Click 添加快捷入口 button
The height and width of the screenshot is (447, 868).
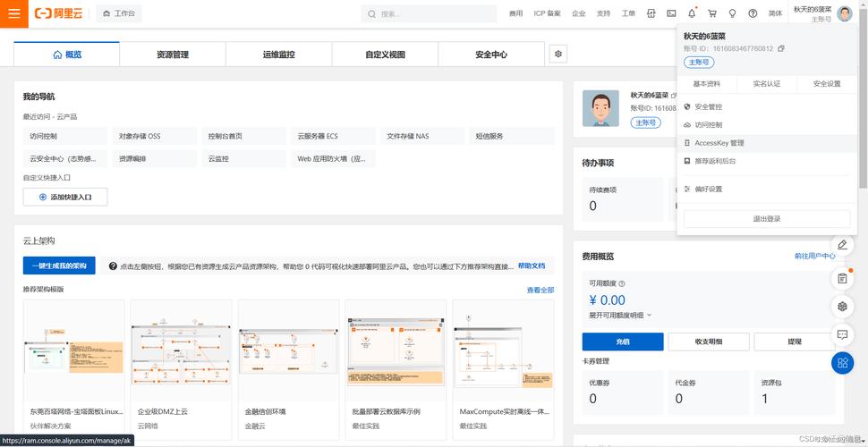65,197
